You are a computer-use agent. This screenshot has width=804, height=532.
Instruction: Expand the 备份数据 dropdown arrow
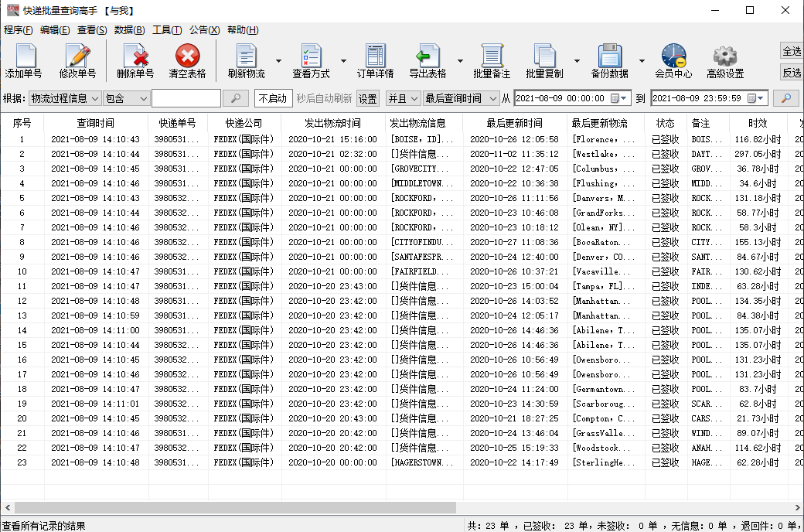click(x=642, y=61)
